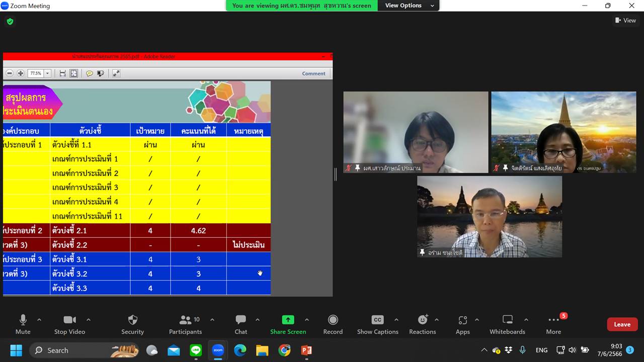Open Microsoft Edge from taskbar
This screenshot has width=644, height=362.
pyautogui.click(x=240, y=350)
